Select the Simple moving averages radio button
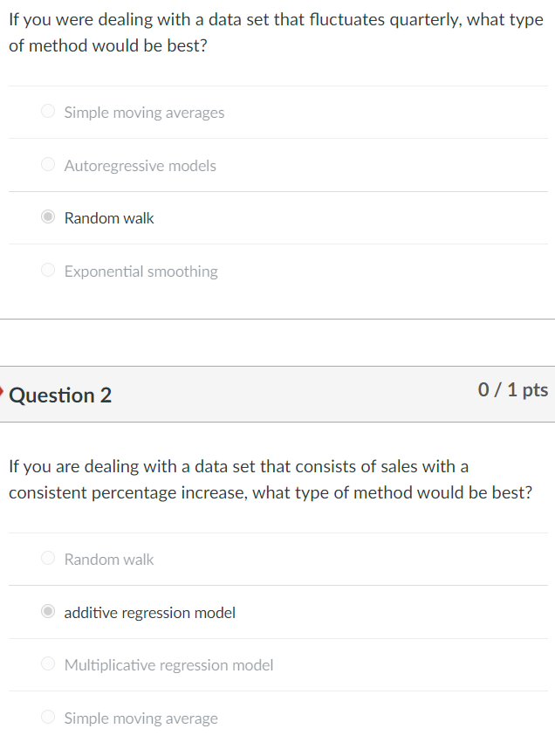 tap(48, 111)
